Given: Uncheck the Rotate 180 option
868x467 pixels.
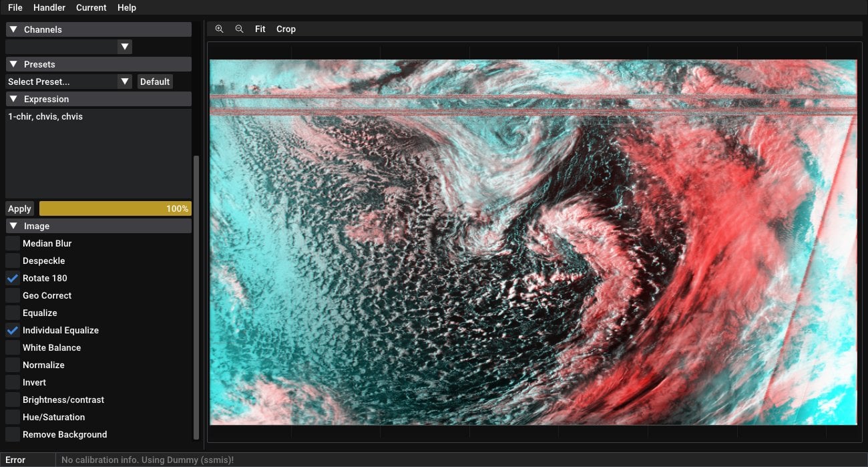Looking at the screenshot, I should 13,278.
